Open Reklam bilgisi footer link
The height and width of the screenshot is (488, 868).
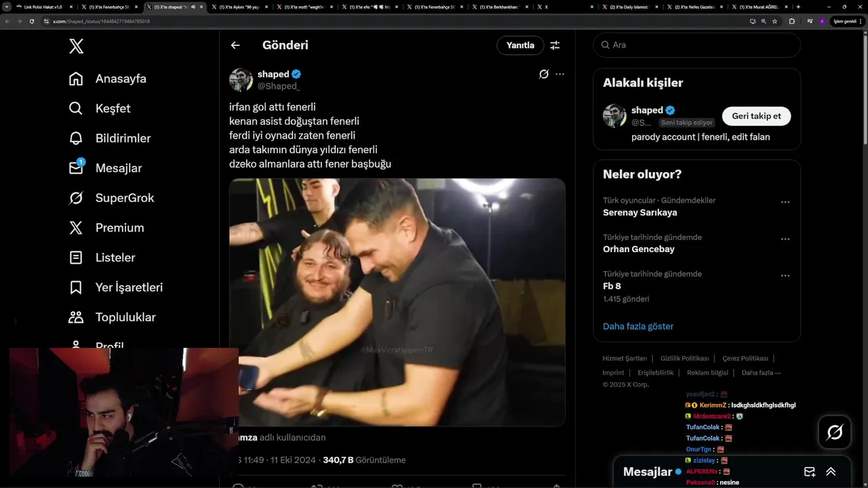[x=707, y=373]
